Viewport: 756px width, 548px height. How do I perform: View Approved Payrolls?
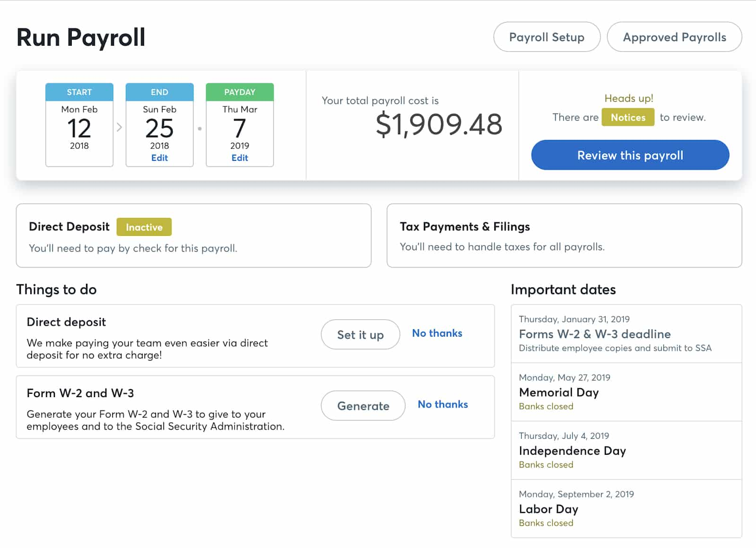click(674, 37)
